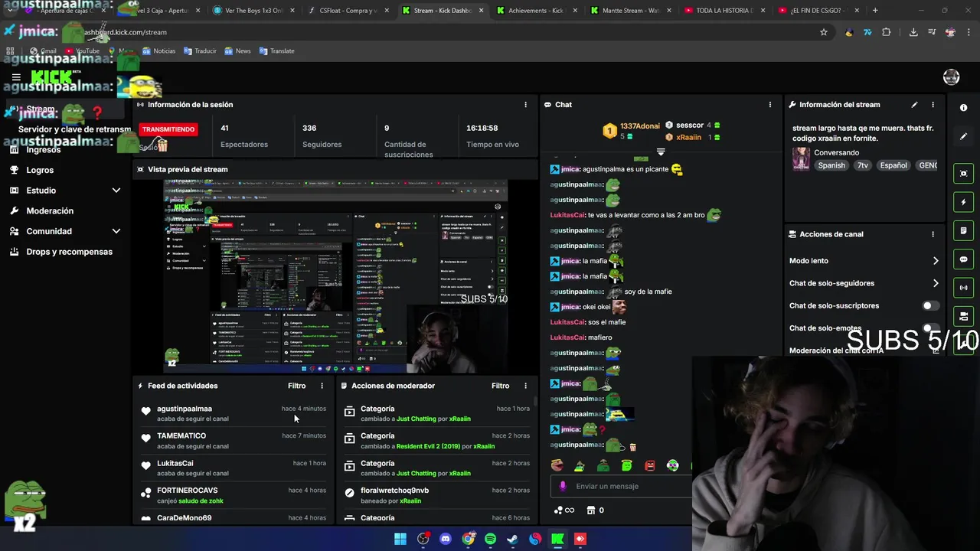Select the laughing face emote
The image size is (980, 551).
557,465
